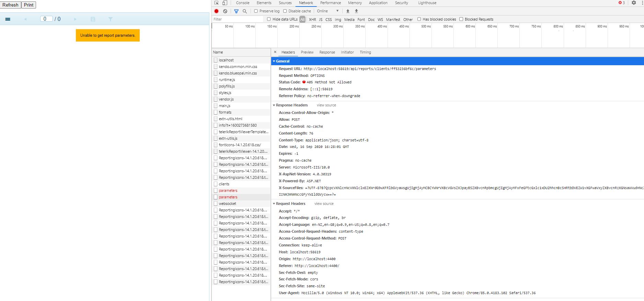Open the Memory tab
Viewport: 644px width, 301px height.
(355, 3)
